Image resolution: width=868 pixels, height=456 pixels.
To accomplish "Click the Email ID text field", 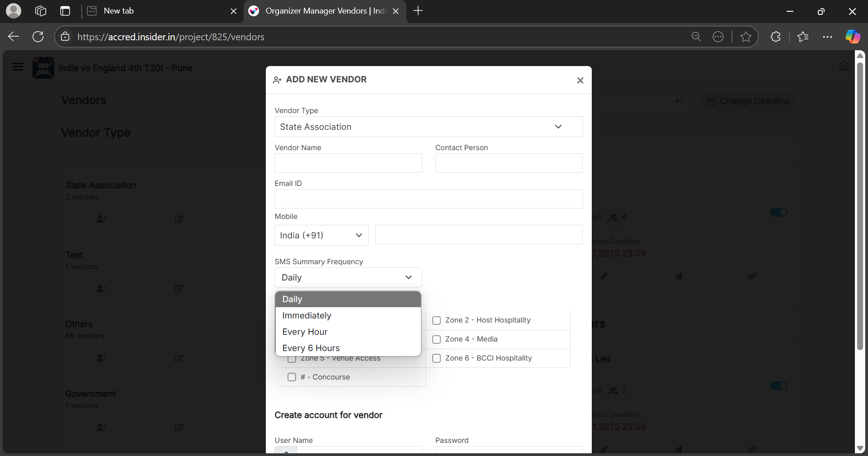I will (428, 199).
